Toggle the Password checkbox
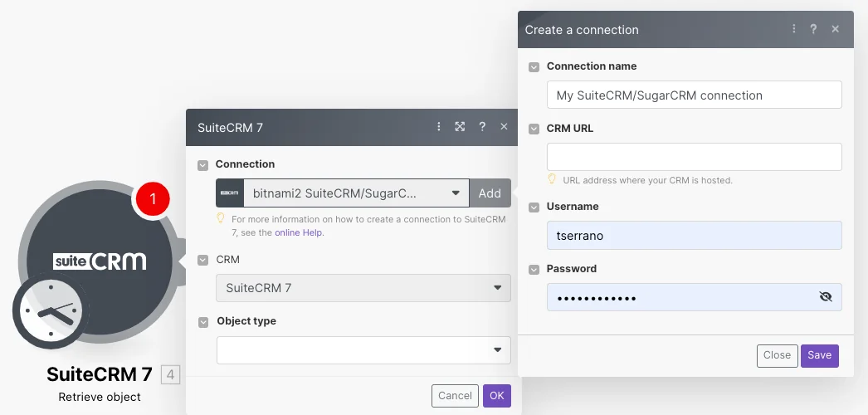Screen dimensions: 868x415 coord(534,270)
